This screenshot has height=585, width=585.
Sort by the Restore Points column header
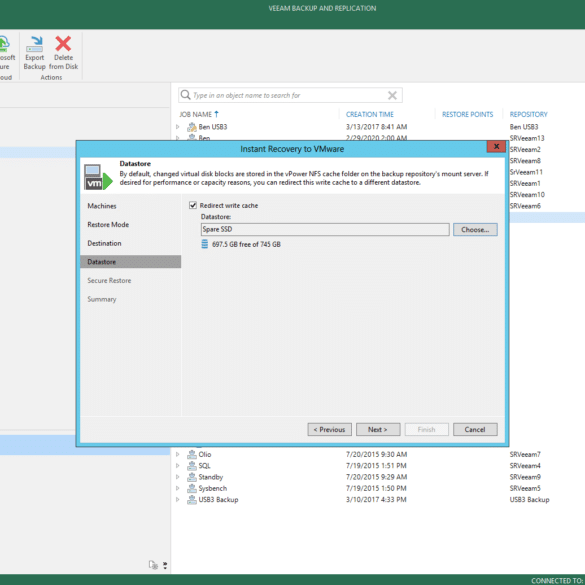[467, 114]
